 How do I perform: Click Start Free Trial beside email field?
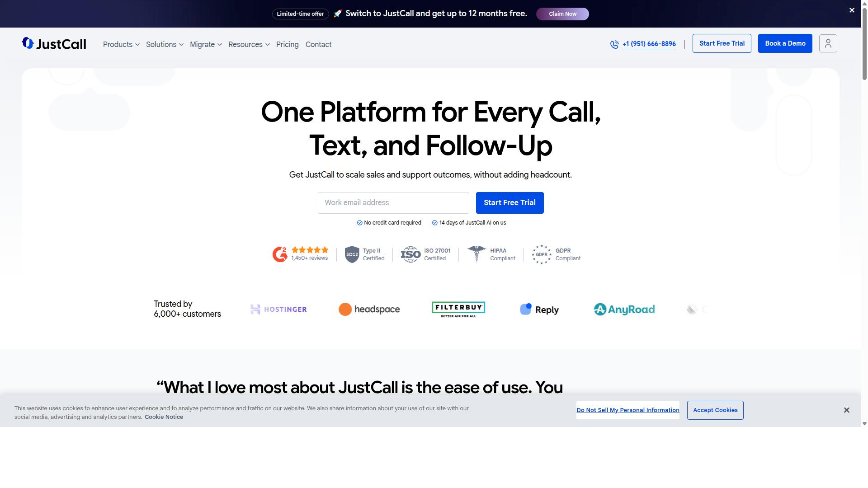click(509, 203)
